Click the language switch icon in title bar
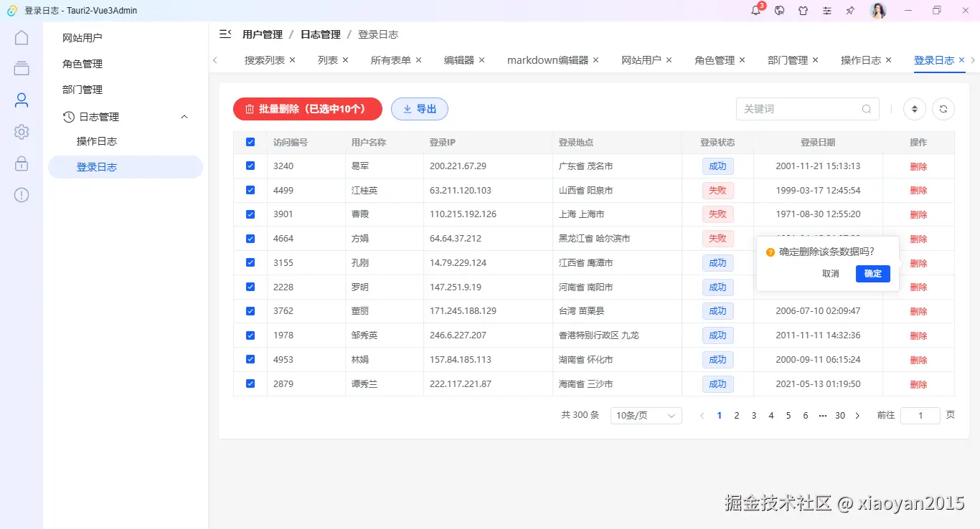 779,11
